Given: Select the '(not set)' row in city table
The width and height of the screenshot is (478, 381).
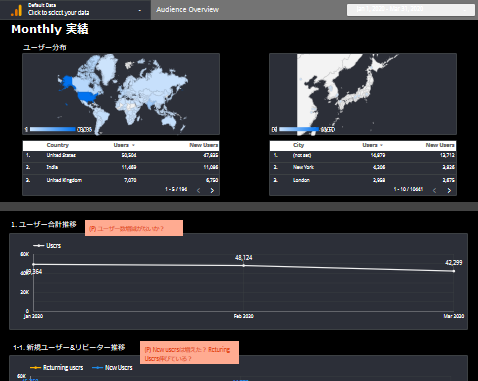Looking at the screenshot, I should click(x=363, y=155).
